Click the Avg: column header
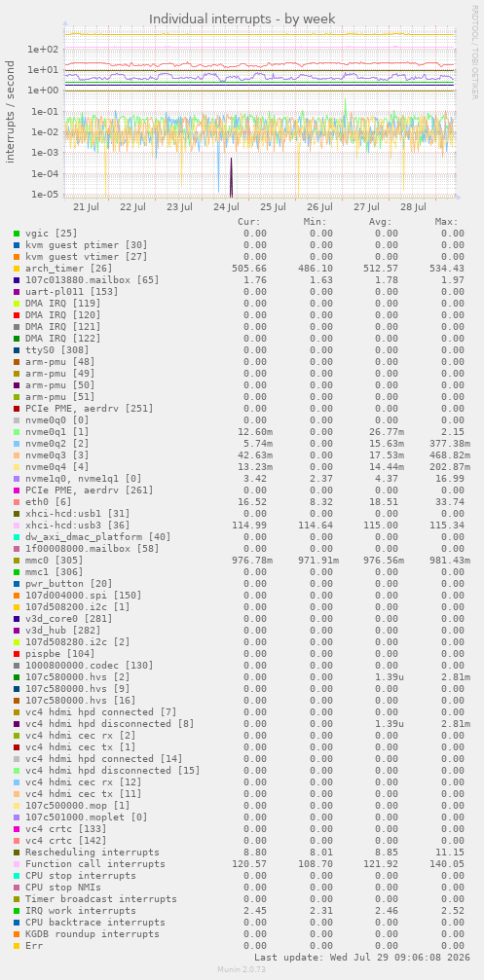 [380, 221]
